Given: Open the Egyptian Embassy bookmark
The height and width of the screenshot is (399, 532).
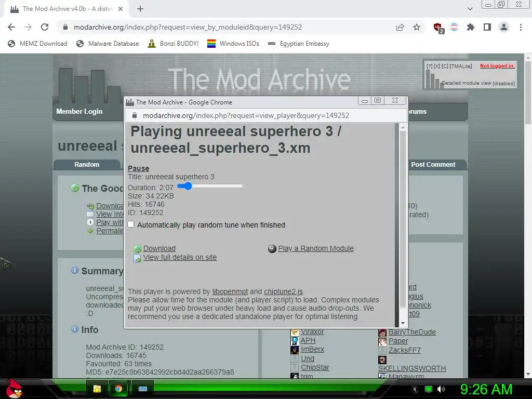Looking at the screenshot, I should [x=298, y=44].
